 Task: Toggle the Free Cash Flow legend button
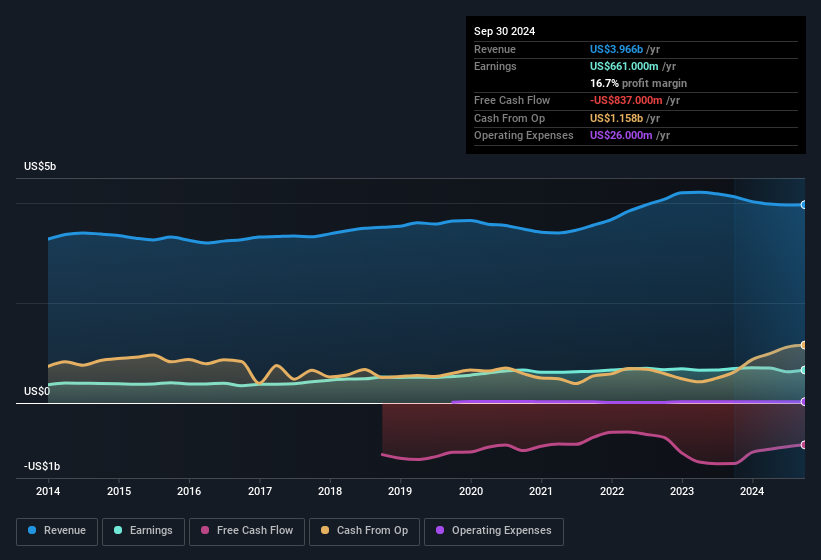coord(248,531)
